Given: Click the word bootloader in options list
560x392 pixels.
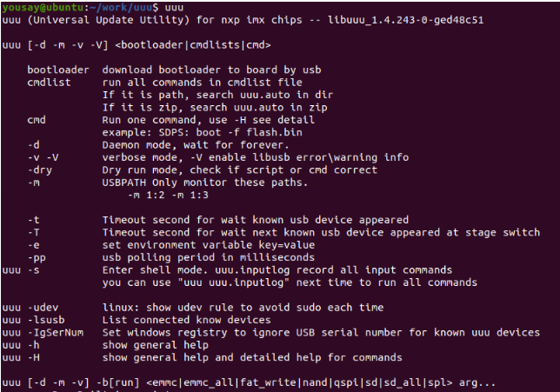Looking at the screenshot, I should pos(58,69).
